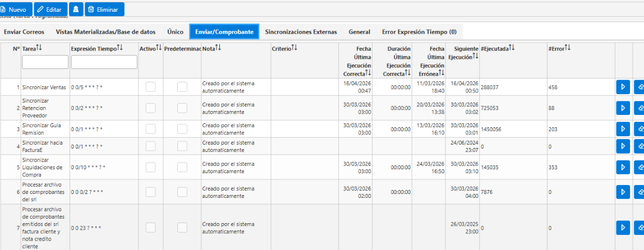This screenshot has height=250, width=644.
Task: Run Sincronizar Liquidaciones de Compra play icon
Action: point(623,167)
